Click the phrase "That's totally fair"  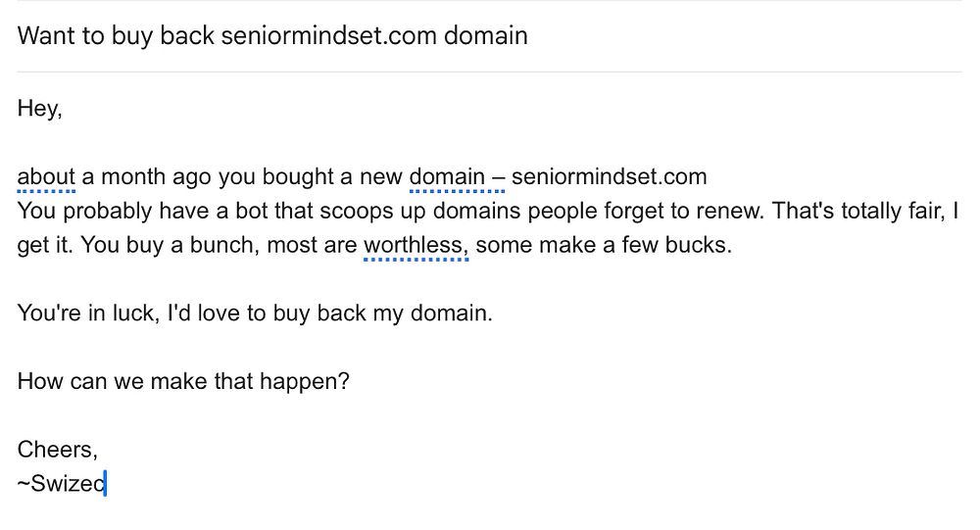[x=858, y=212]
